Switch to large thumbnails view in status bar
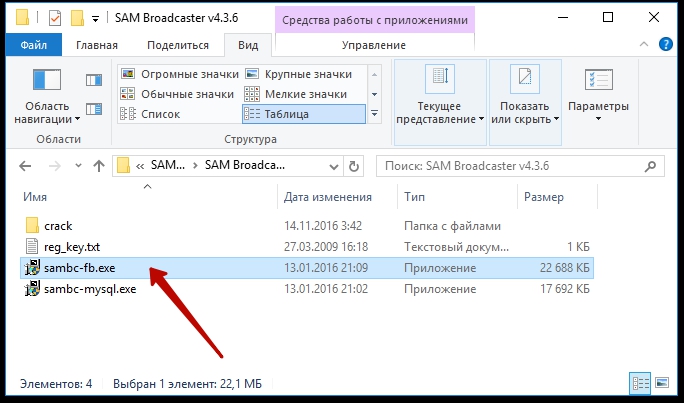The height and width of the screenshot is (403, 684). pos(661,383)
